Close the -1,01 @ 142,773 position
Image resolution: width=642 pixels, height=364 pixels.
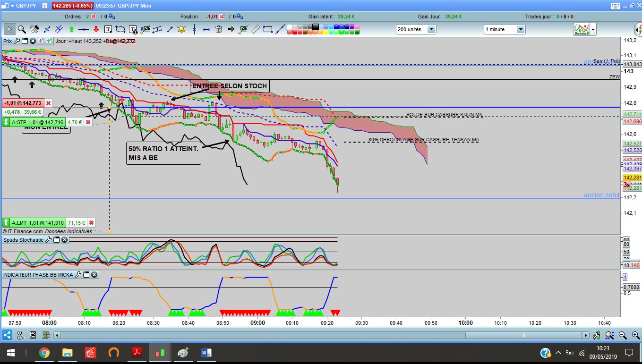pos(48,103)
